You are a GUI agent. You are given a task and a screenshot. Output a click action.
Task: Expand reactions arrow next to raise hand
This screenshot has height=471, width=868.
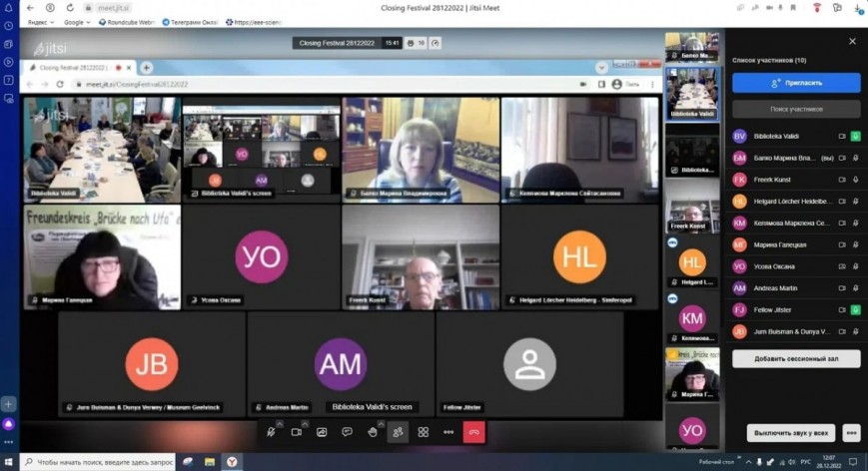pos(383,423)
